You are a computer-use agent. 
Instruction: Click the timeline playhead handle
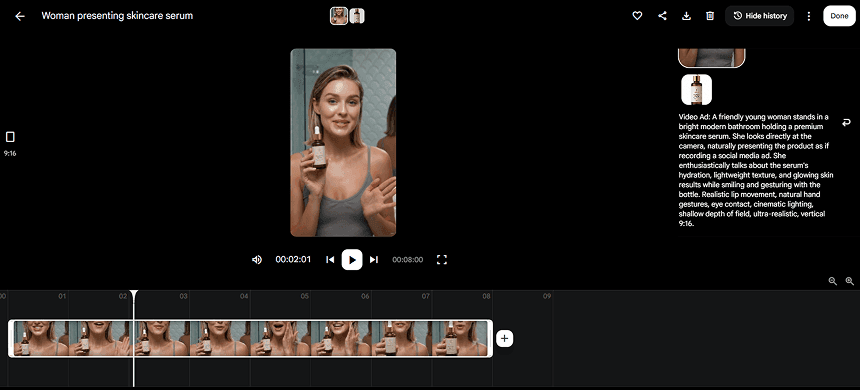(x=134, y=295)
